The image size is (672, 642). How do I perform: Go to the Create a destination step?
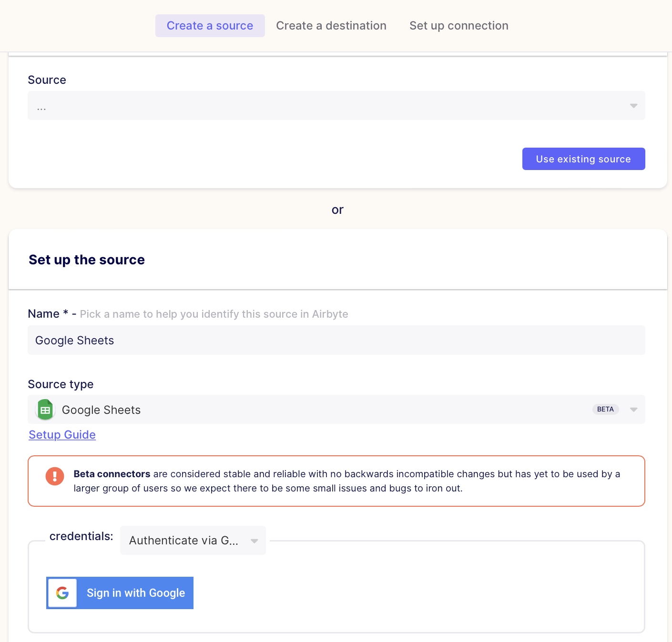331,26
